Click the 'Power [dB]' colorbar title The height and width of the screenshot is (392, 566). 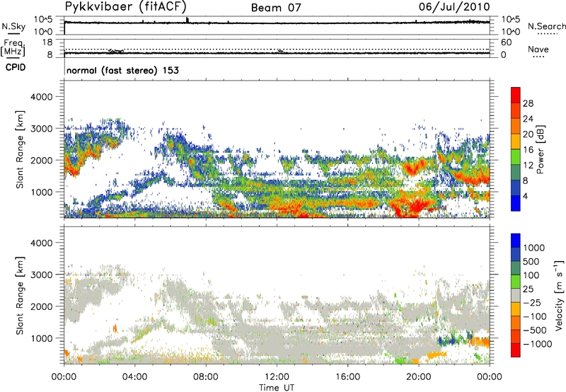540,149
